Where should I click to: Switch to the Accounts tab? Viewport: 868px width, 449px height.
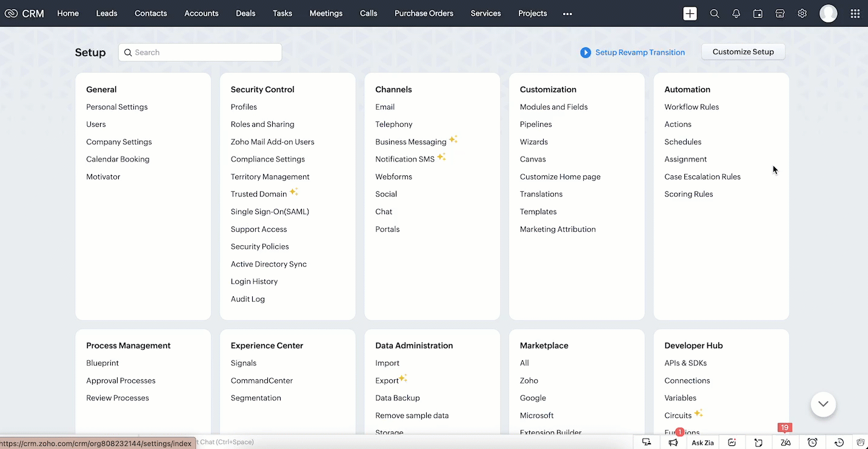click(201, 13)
